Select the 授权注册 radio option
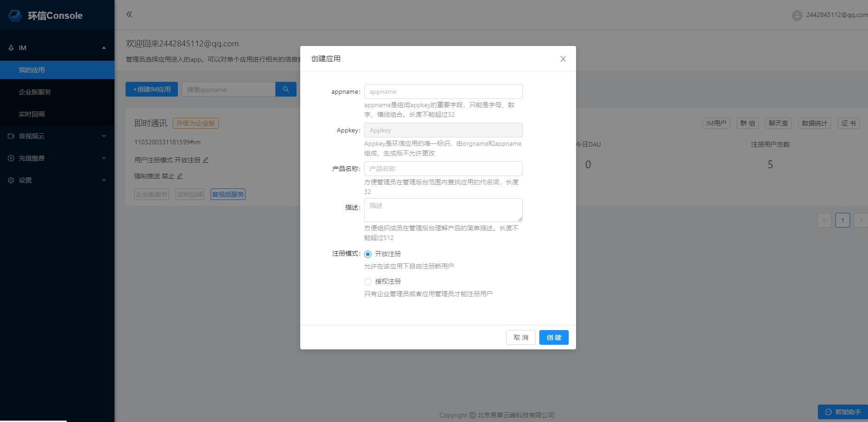Image resolution: width=868 pixels, height=422 pixels. pyautogui.click(x=368, y=282)
